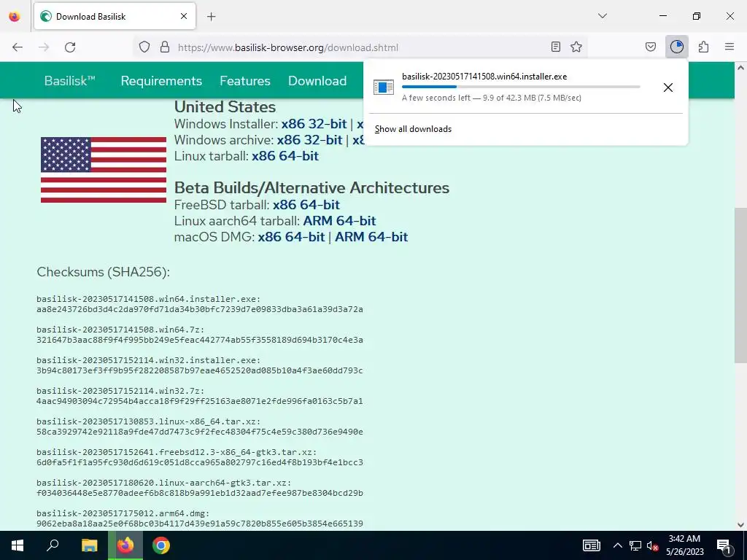
Task: Open the News and interests taskbar icon
Action: pos(591,545)
